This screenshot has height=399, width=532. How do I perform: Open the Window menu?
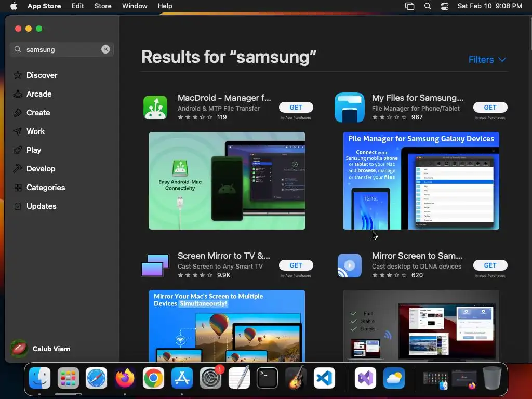click(x=135, y=6)
